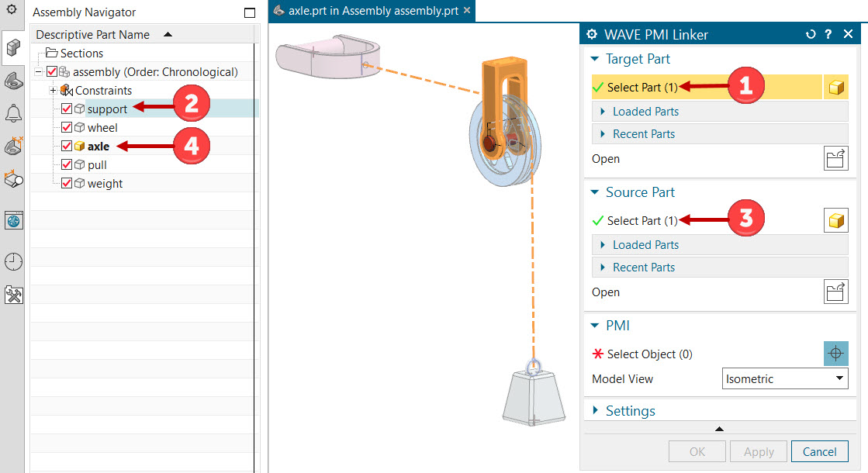Click the Source Part select part cube icon

(835, 221)
